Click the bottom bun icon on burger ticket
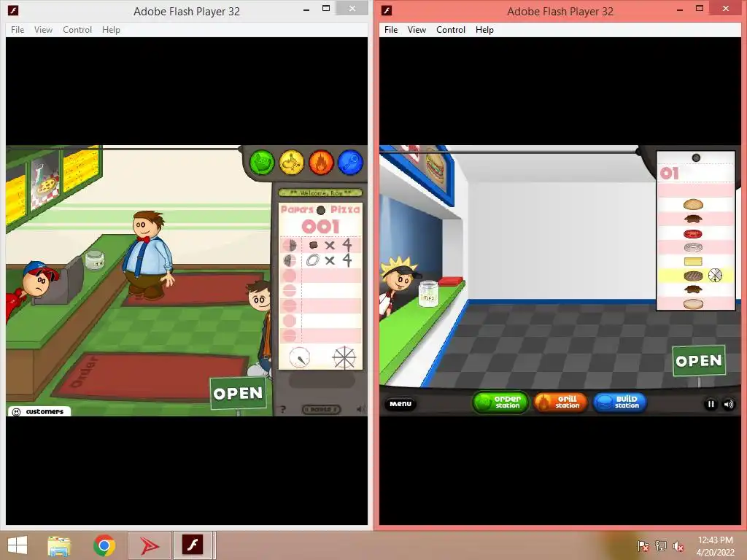The image size is (747, 560). pos(693,303)
